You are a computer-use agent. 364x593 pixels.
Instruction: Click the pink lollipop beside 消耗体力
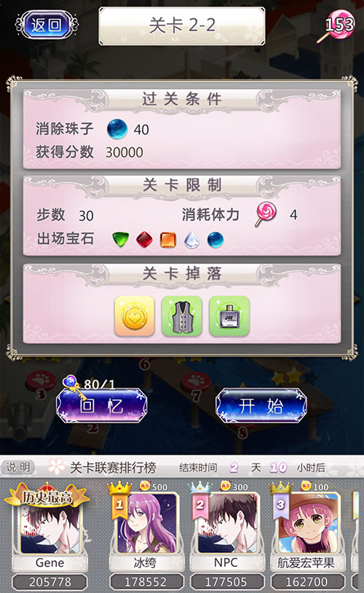[x=266, y=214]
